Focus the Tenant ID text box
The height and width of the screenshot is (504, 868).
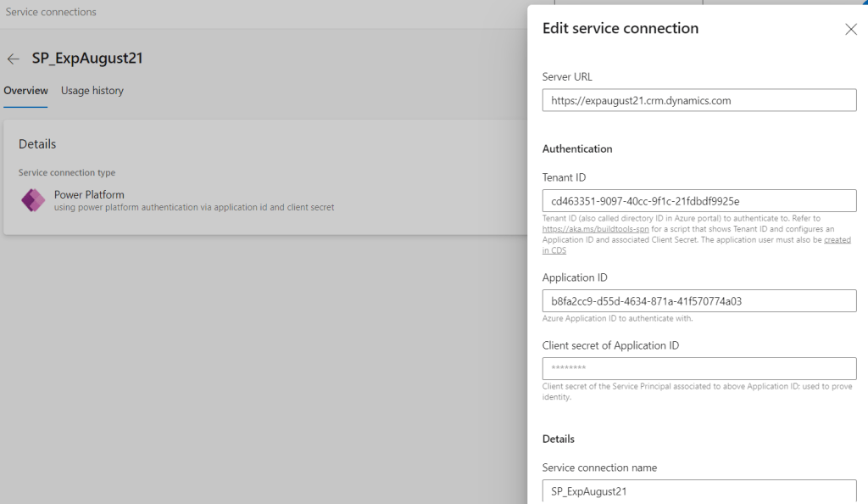(x=698, y=201)
